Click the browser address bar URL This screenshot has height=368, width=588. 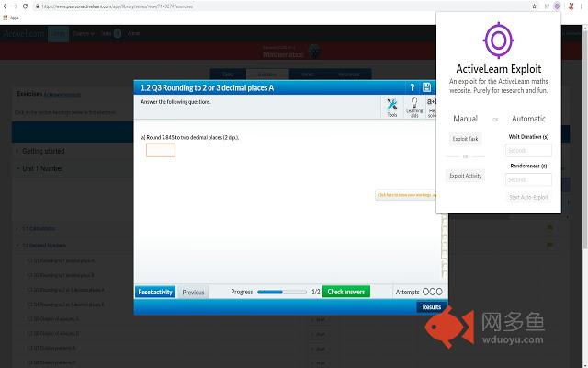click(x=117, y=6)
